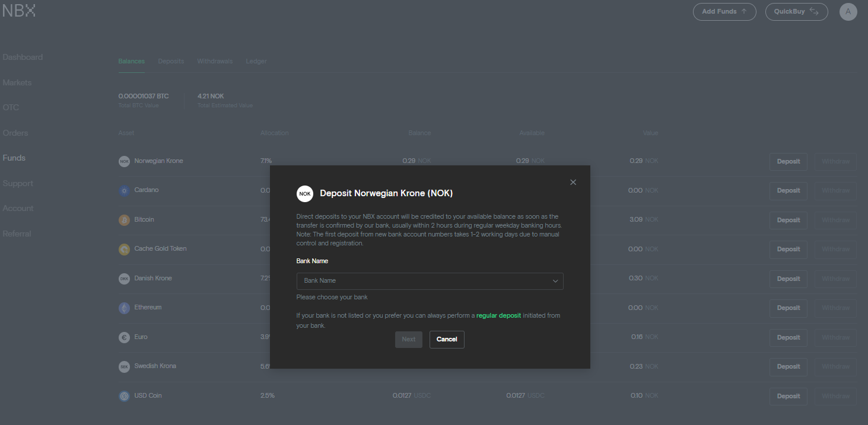Click the Asset column header
This screenshot has width=868, height=425.
click(126, 133)
